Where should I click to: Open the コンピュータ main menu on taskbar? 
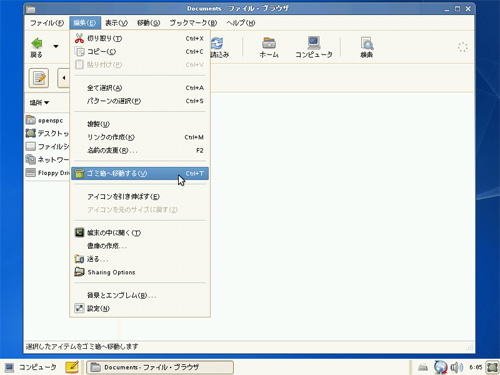(x=30, y=367)
